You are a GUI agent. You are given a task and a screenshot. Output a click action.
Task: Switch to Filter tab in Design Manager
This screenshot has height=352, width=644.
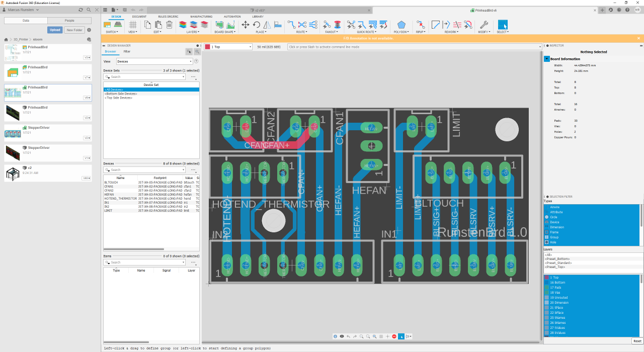(127, 51)
